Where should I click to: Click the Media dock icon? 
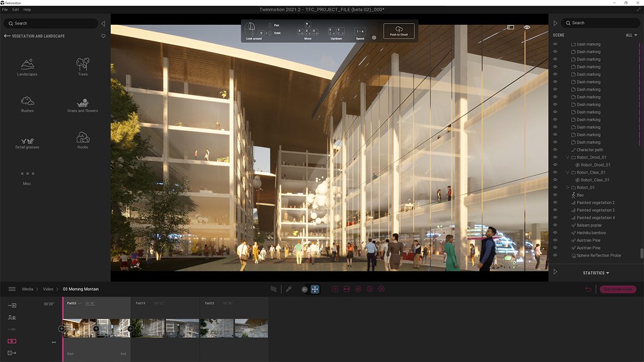pos(12,341)
